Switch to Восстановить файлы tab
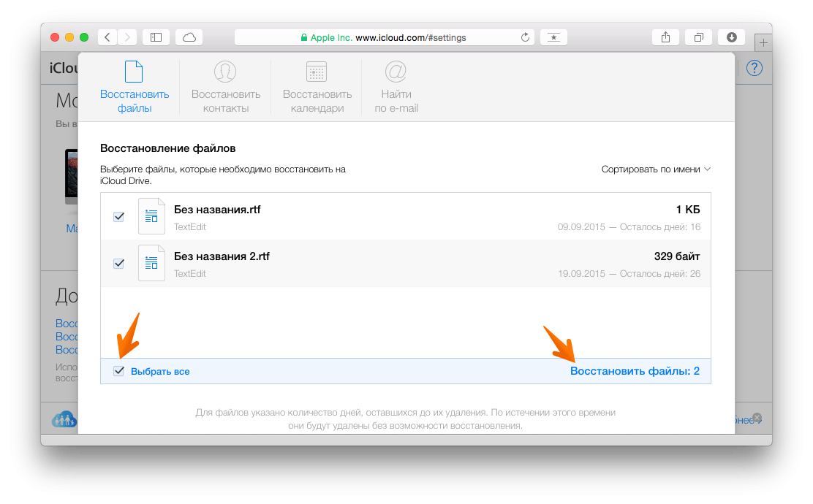The image size is (813, 504). (135, 88)
